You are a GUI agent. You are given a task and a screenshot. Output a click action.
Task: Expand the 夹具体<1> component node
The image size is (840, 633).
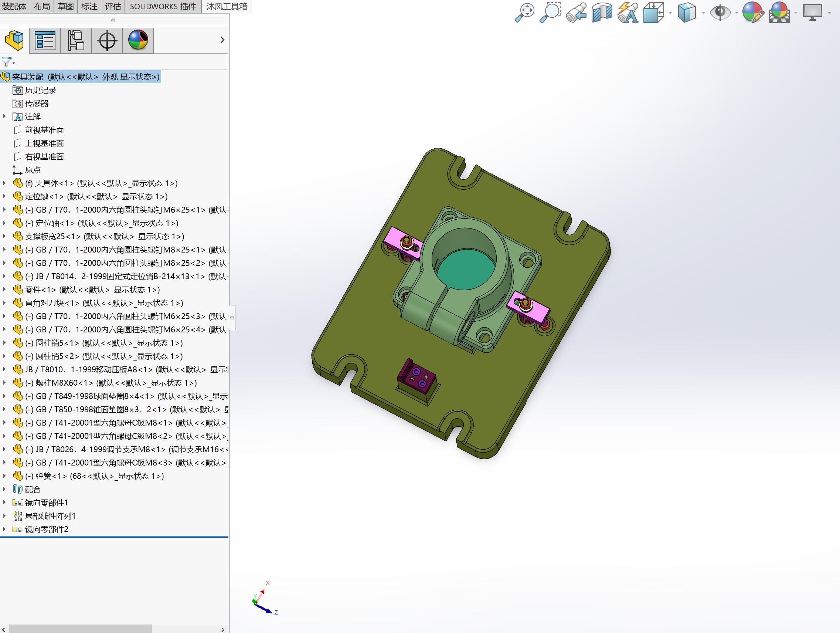pos(4,183)
